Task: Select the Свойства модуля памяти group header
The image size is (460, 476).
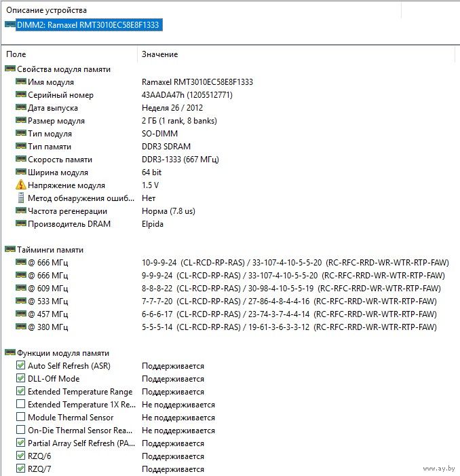Action: [63, 69]
